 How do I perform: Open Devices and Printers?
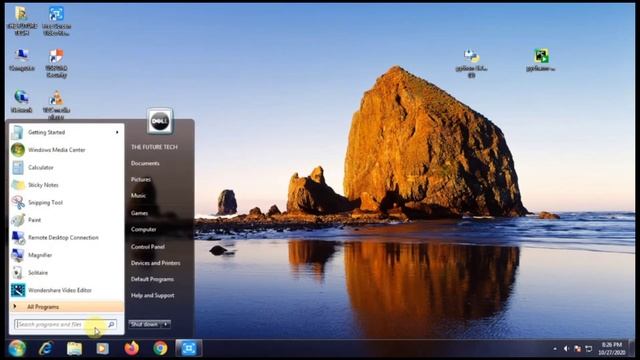click(156, 263)
